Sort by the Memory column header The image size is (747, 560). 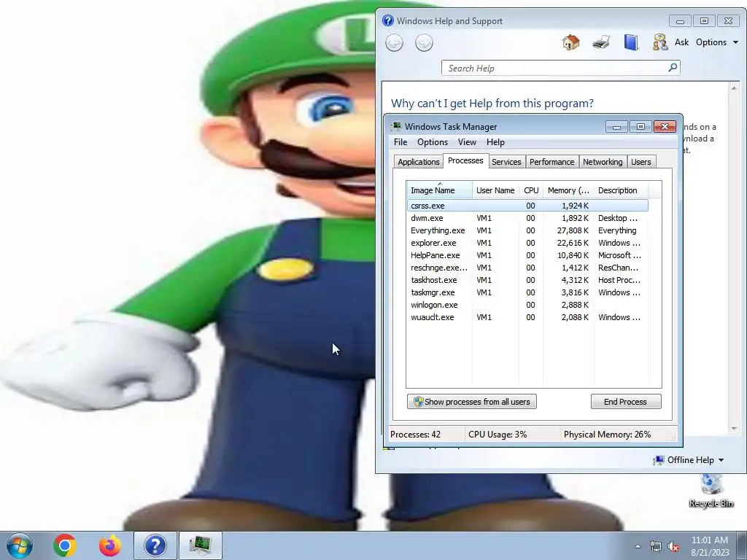coord(568,190)
